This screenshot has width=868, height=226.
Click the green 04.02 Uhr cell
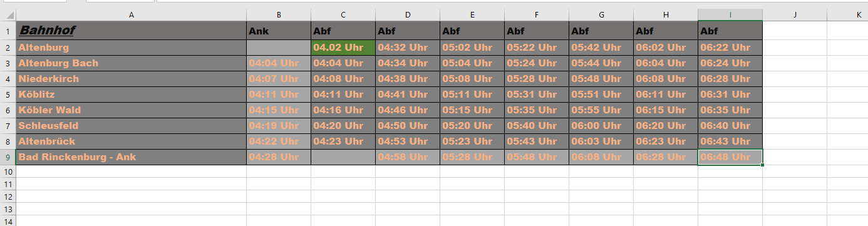343,47
